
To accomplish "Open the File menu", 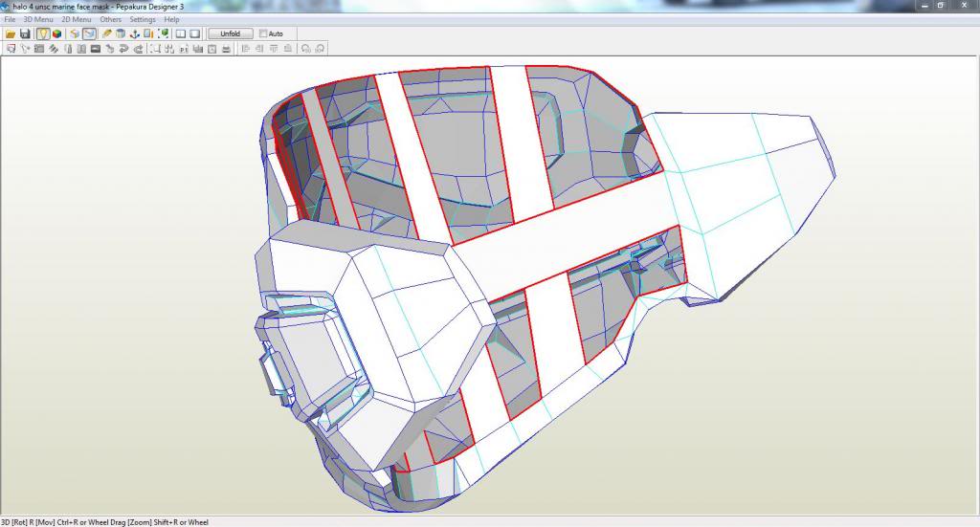I will 10,19.
